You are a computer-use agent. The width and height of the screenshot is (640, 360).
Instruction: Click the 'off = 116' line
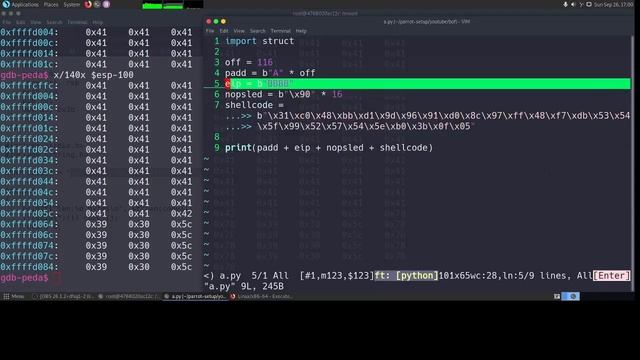point(249,62)
